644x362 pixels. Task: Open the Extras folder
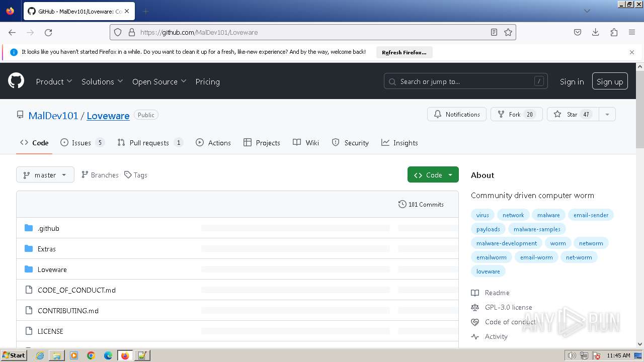coord(47,249)
